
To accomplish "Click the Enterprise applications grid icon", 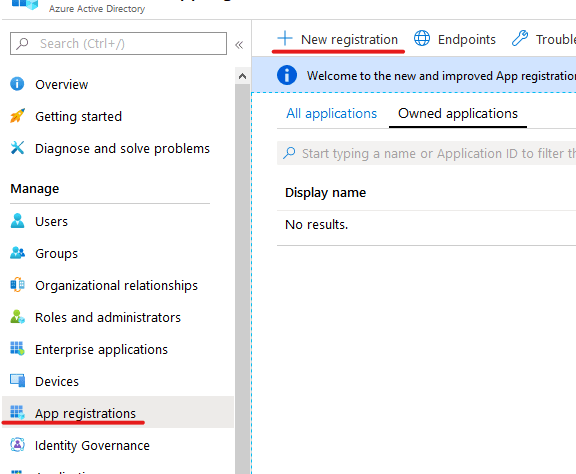I will 17,349.
